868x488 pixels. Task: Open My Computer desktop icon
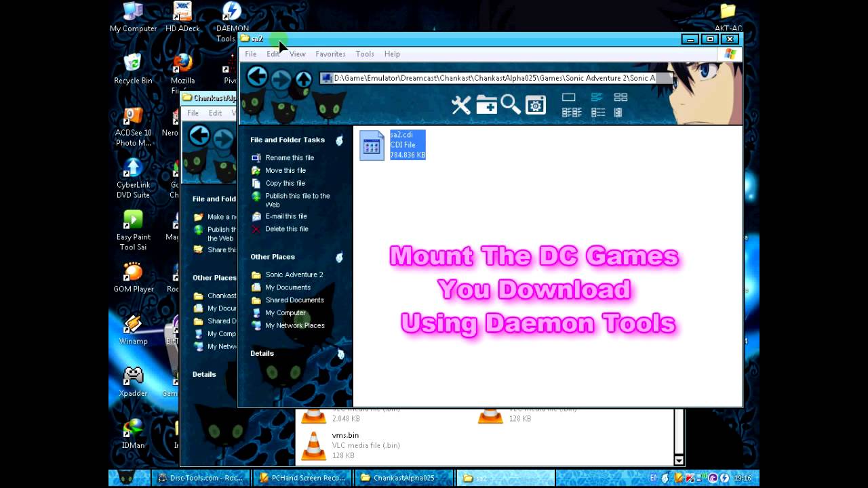(x=133, y=17)
